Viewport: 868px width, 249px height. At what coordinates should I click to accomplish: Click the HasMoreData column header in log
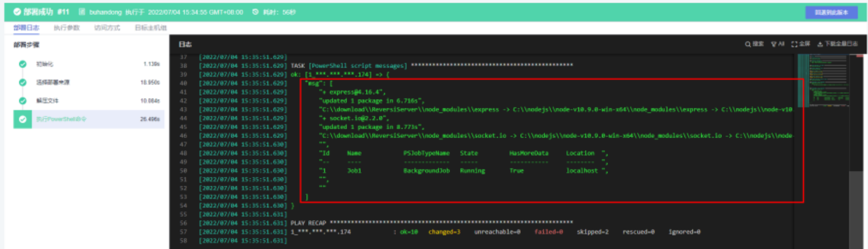(x=529, y=153)
